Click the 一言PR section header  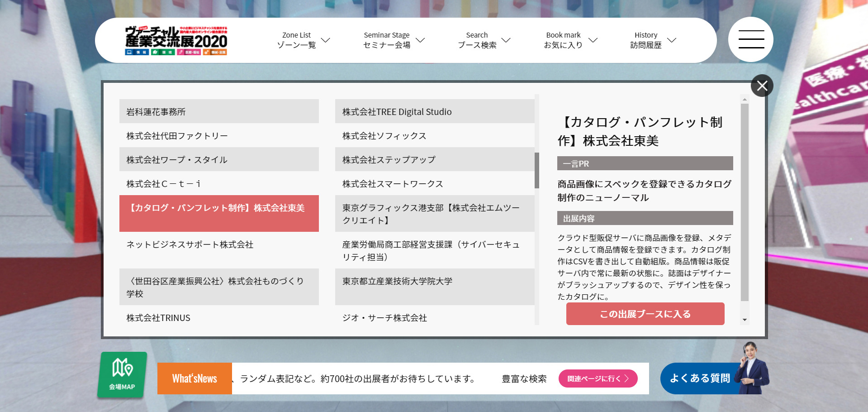point(645,163)
